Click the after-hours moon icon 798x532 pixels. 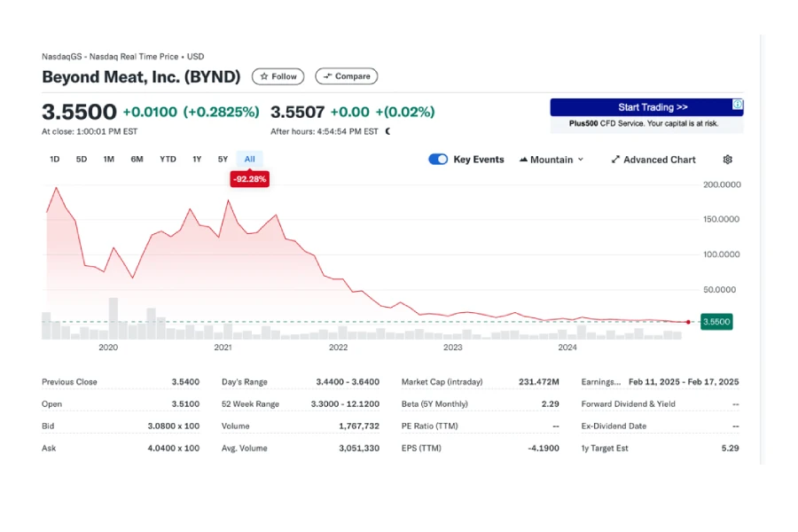click(387, 131)
